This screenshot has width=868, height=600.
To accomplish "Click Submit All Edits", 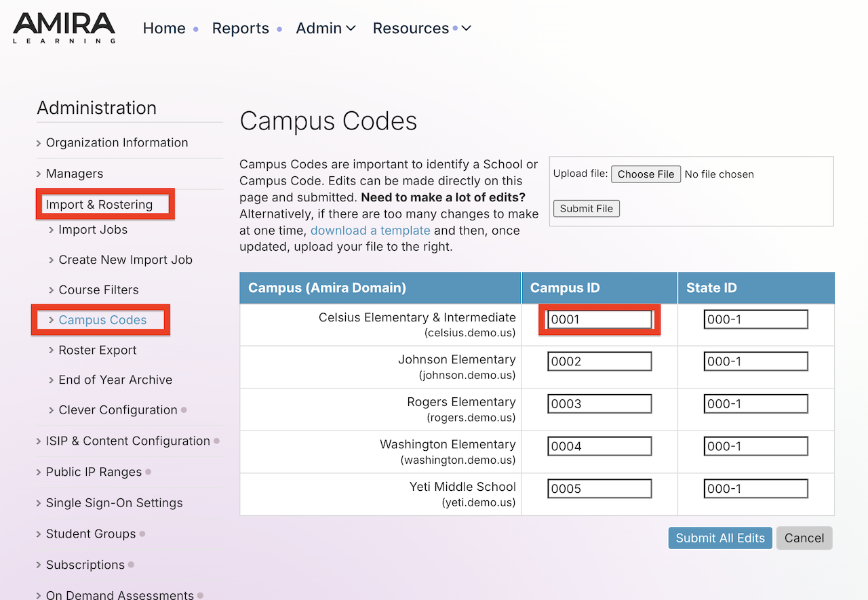I will 719,538.
